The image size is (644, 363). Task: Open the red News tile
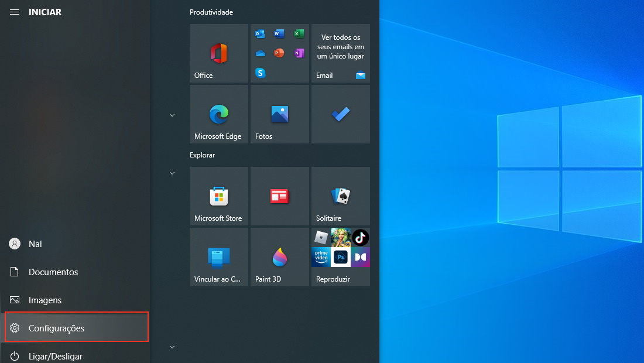coord(280,196)
